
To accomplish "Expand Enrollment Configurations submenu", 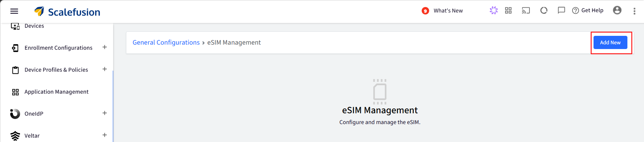I will click(105, 47).
